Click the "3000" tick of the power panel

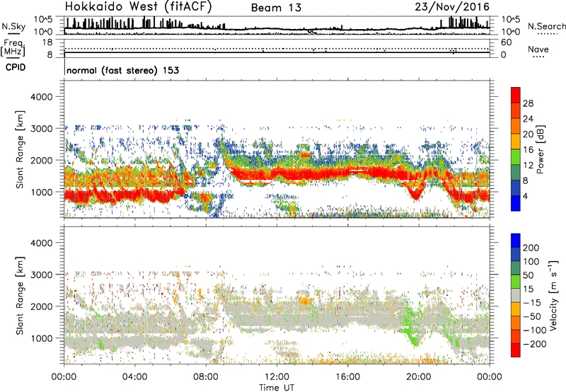(x=42, y=129)
